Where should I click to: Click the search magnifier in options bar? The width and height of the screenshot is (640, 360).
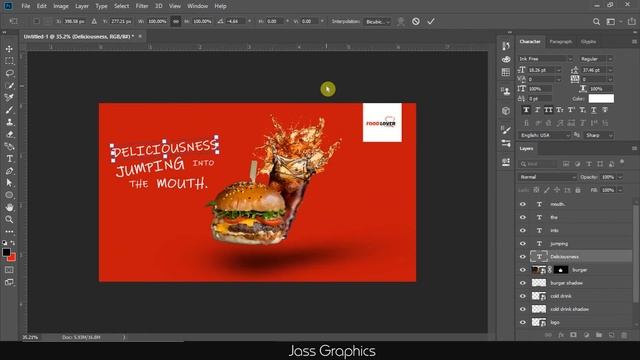click(x=596, y=22)
